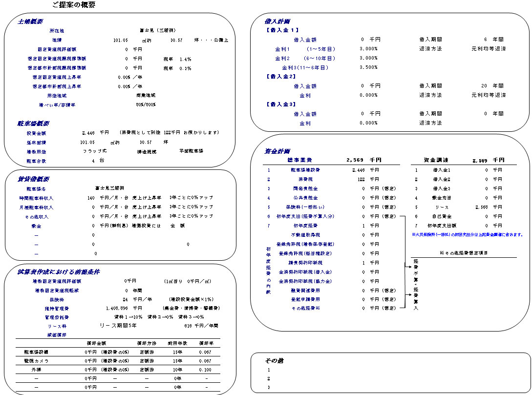
Task: Click the '固定資産税評価額' label
Action: coord(57,49)
